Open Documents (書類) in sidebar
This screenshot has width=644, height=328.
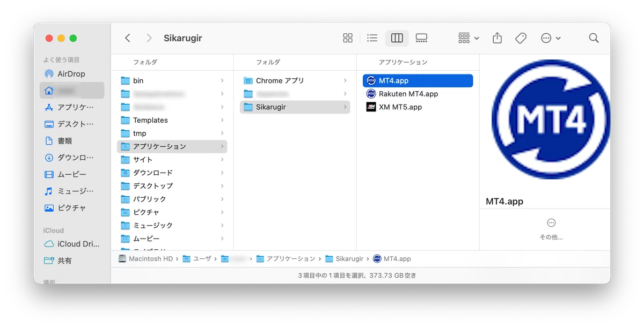point(72,141)
